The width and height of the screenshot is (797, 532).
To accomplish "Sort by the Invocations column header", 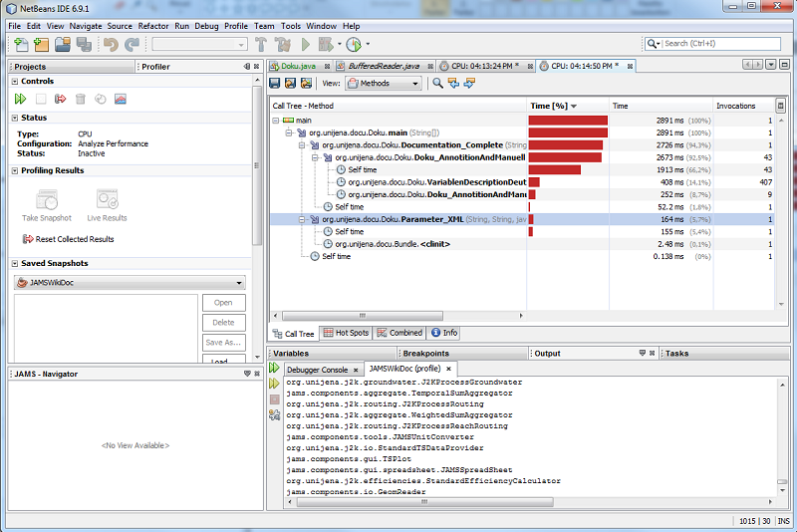I will point(736,106).
